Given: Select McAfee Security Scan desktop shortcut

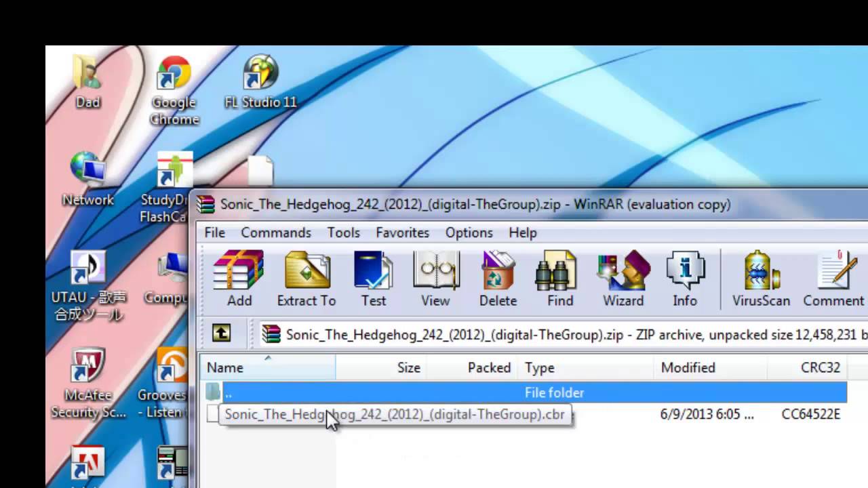Looking at the screenshot, I should tap(88, 384).
